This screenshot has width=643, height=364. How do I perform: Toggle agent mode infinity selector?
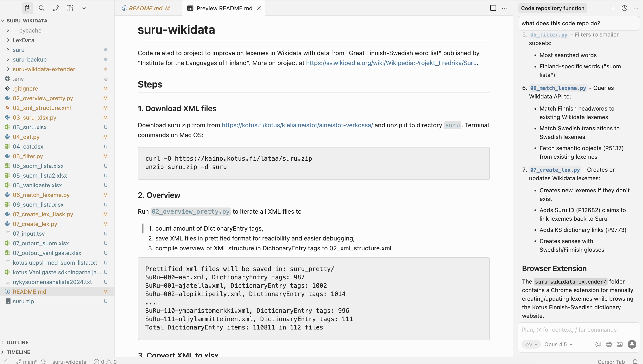531,344
